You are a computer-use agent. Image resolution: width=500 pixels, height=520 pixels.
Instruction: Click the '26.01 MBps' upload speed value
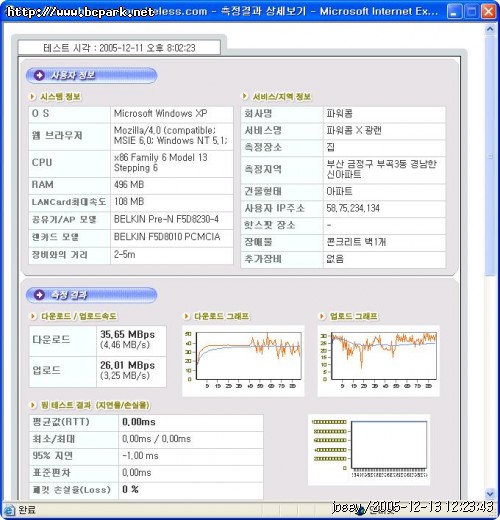click(127, 365)
